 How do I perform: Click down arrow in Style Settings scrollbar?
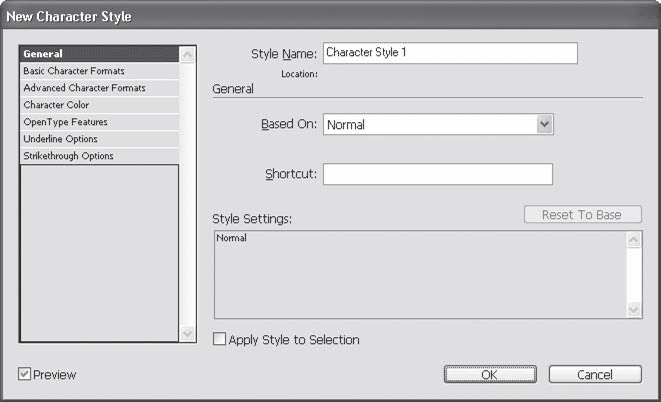[x=634, y=310]
